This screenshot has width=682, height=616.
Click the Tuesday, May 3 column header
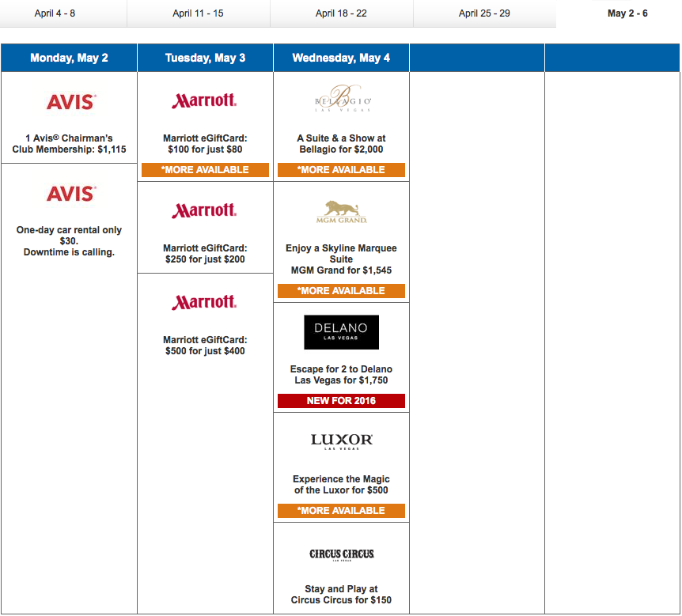[x=205, y=58]
